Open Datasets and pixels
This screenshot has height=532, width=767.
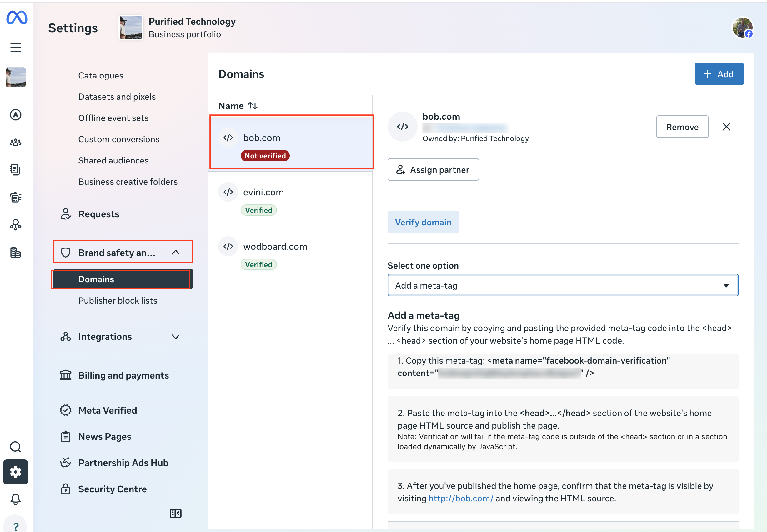coord(117,97)
